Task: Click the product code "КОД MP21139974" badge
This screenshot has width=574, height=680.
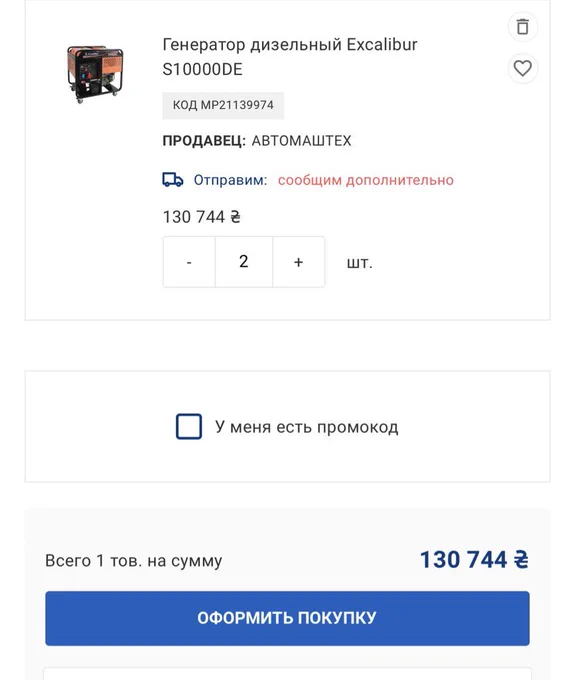Action: [x=223, y=105]
